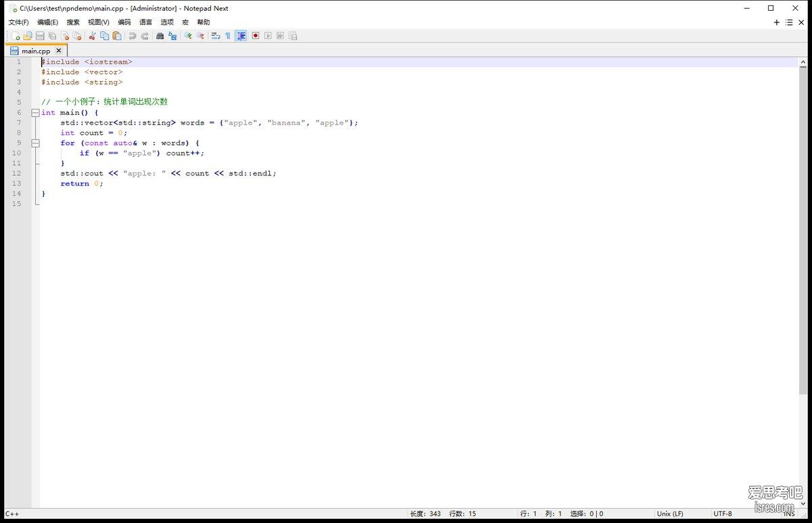Click the Copy toolbar icon

coord(105,36)
